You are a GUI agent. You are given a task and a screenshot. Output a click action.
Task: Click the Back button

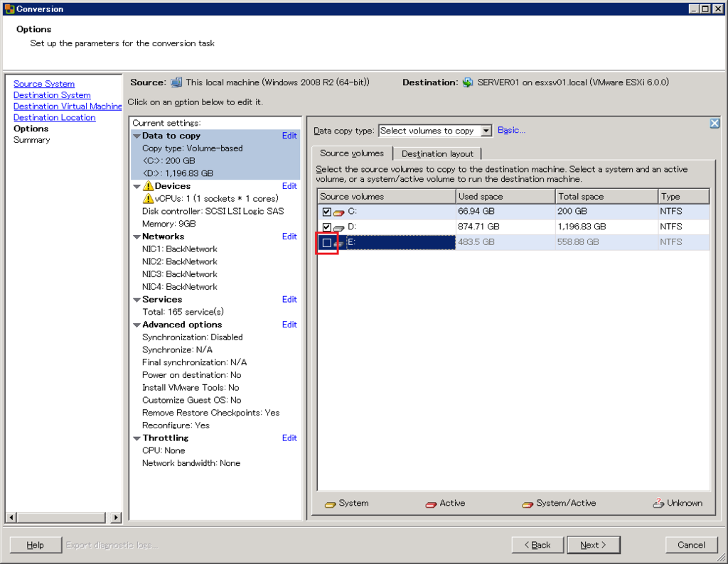(537, 545)
